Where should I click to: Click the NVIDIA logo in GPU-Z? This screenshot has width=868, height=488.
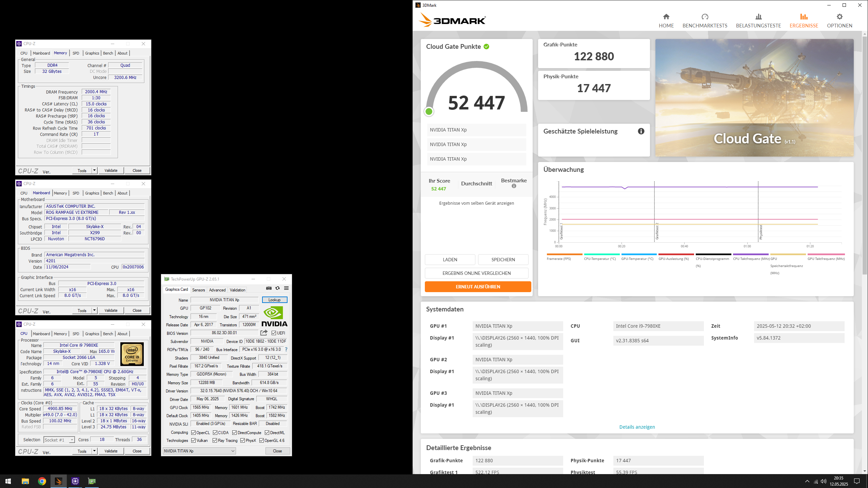pos(274,316)
